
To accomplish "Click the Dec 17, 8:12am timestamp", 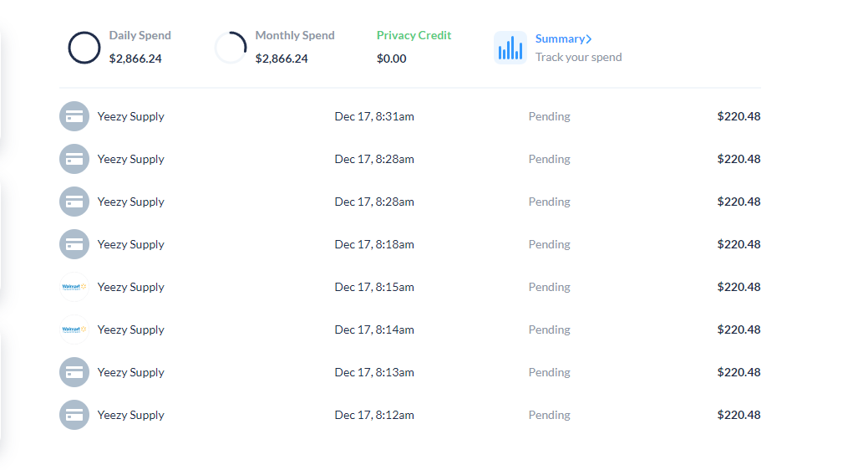I will pyautogui.click(x=374, y=415).
